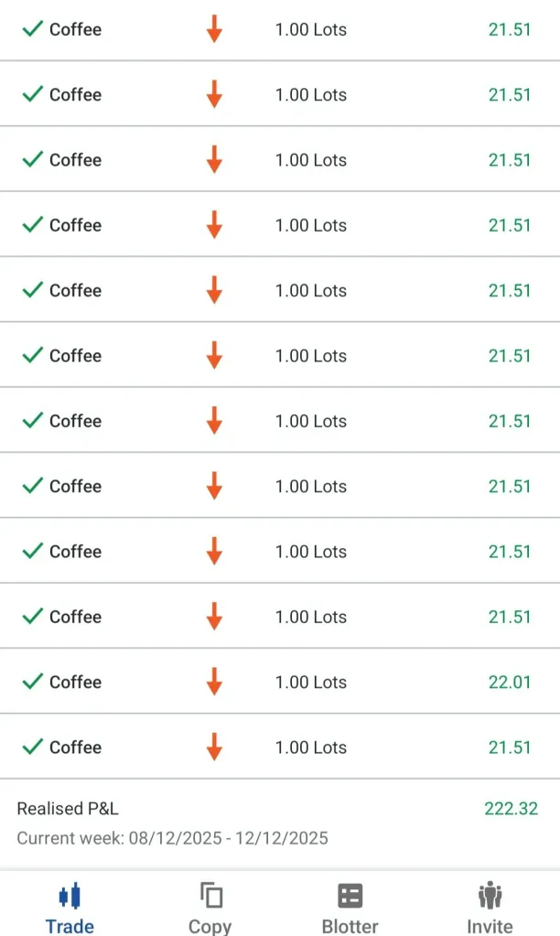Screen dimensions: 560x936
Task: Click the checkmark of the topmost Coffee trade
Action: click(33, 29)
